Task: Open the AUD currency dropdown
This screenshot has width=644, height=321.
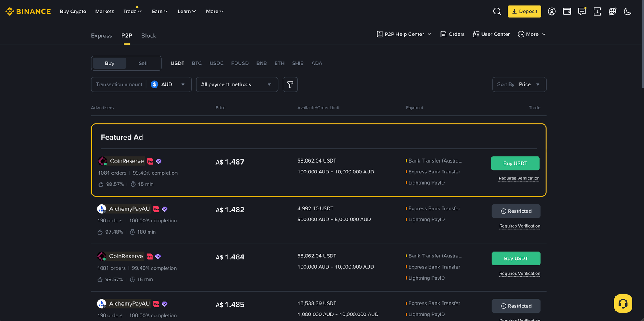Action: coord(169,84)
